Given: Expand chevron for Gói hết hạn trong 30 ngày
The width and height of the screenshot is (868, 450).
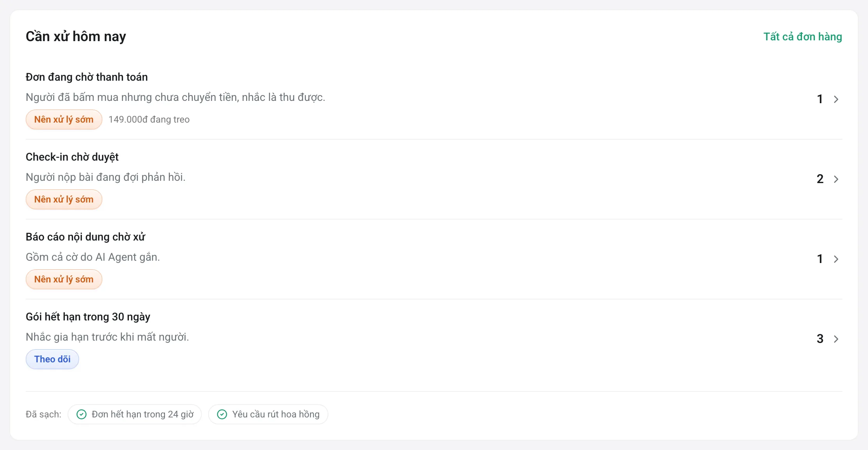Looking at the screenshot, I should coord(836,339).
